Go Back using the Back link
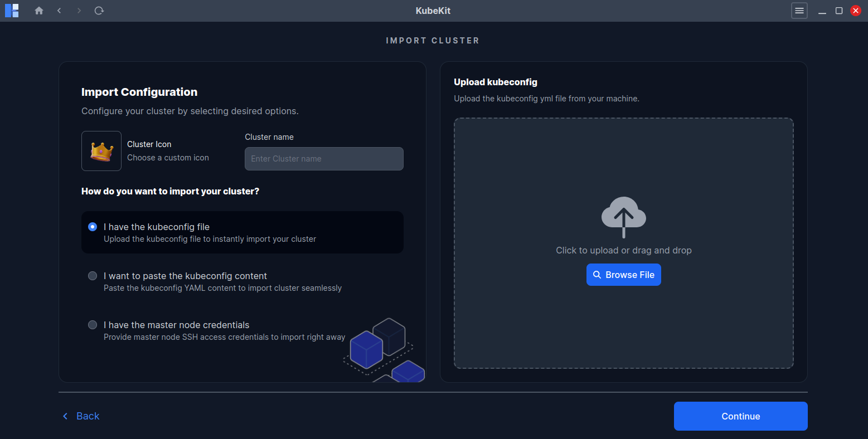Screen dimensions: 868x439 point(80,416)
